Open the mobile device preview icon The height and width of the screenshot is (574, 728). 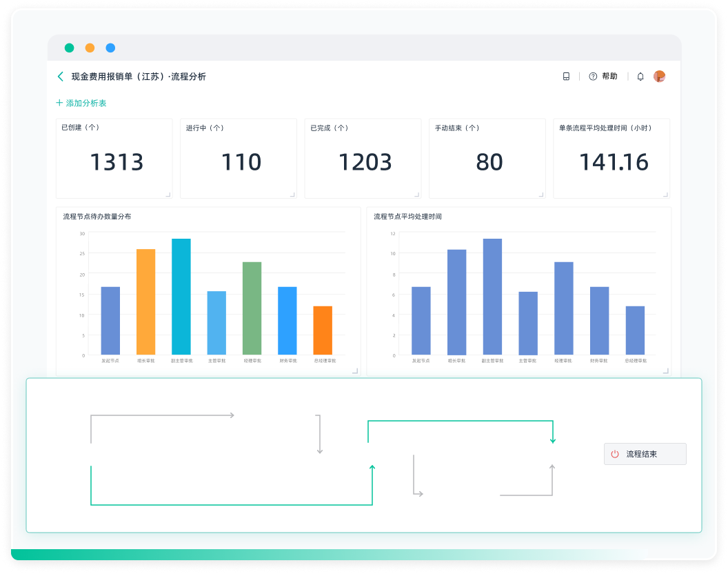pyautogui.click(x=566, y=77)
